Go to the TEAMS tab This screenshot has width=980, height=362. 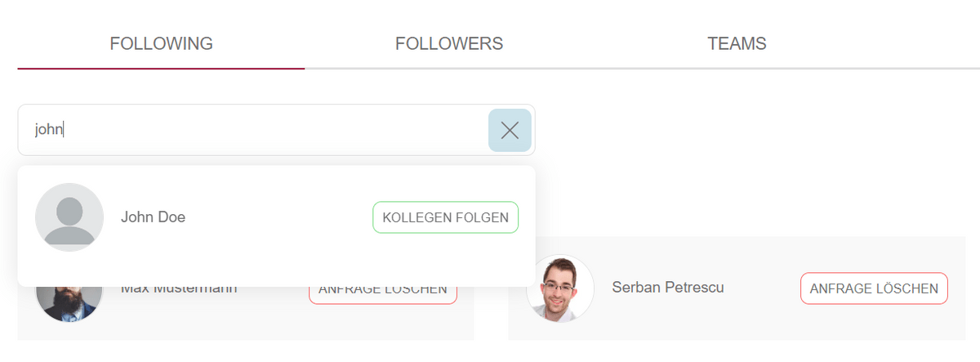737,43
